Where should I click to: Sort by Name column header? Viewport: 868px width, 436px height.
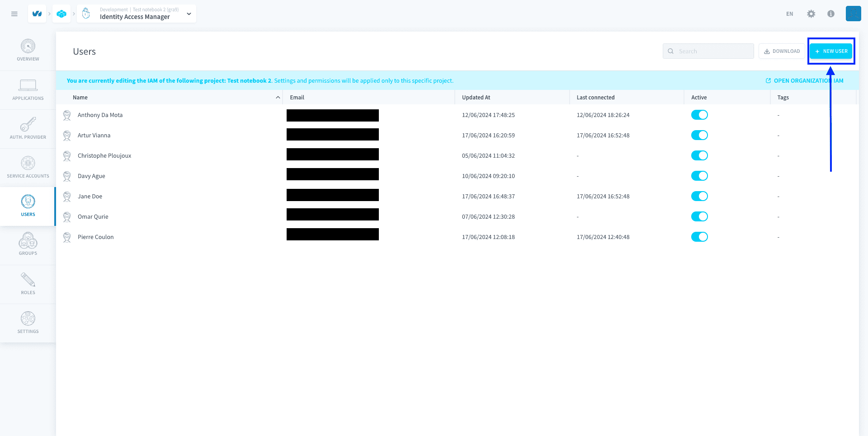[x=80, y=98]
